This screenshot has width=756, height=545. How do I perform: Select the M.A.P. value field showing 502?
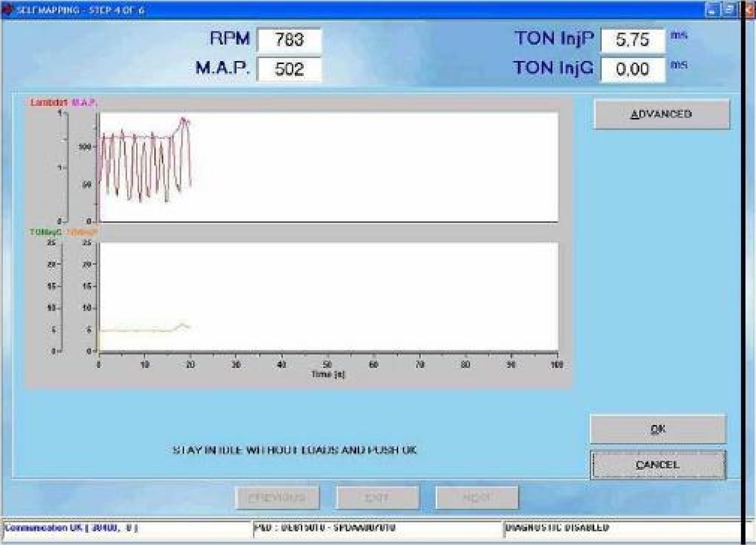(x=289, y=69)
